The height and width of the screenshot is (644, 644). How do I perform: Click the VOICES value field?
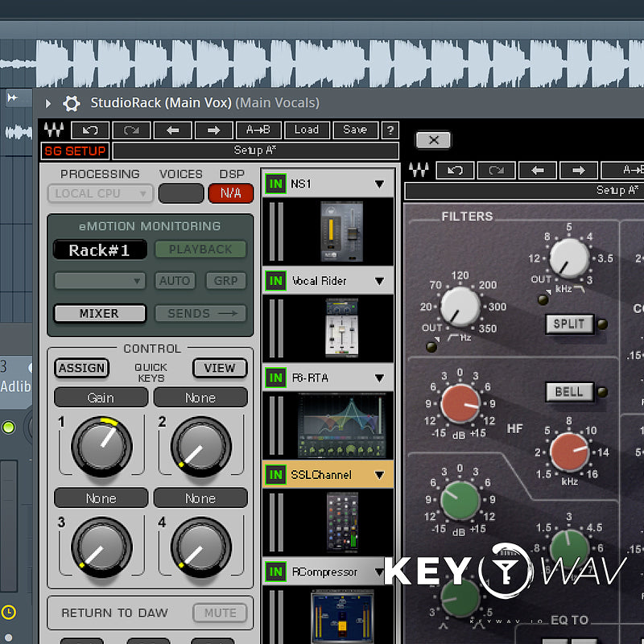coord(181,193)
